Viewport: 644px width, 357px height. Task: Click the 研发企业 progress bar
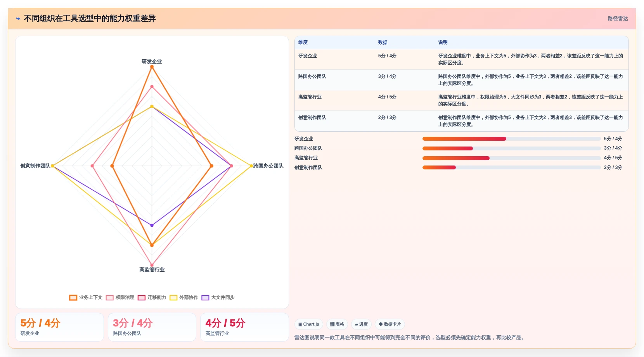click(x=511, y=139)
